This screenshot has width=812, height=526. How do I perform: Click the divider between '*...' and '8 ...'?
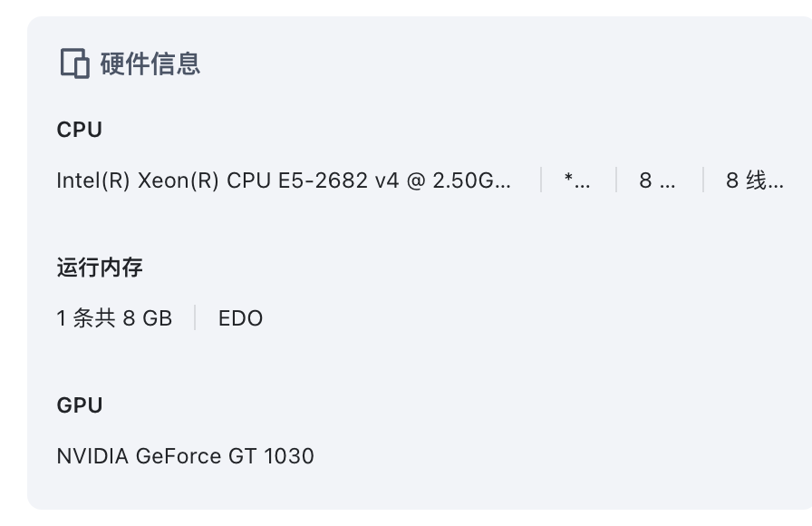(x=616, y=180)
